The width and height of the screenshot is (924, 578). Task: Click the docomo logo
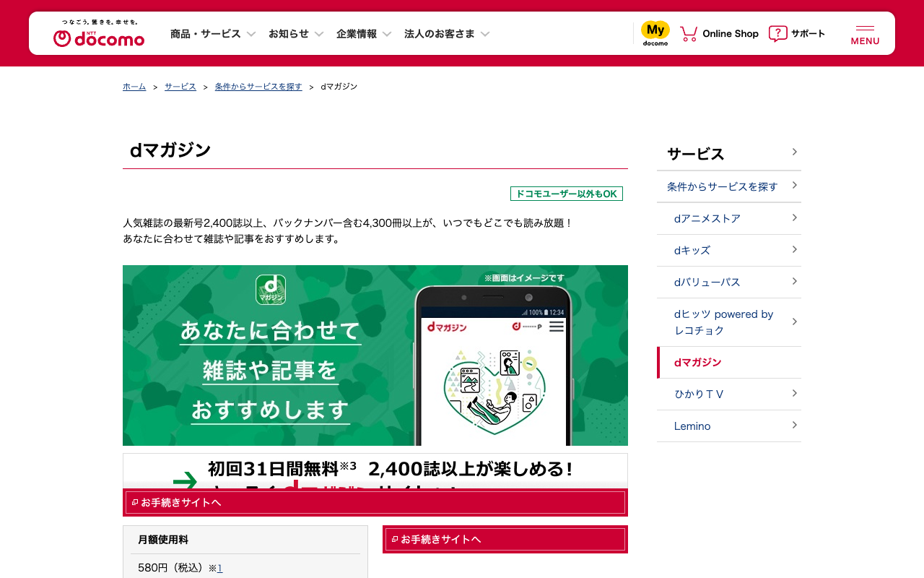(99, 33)
